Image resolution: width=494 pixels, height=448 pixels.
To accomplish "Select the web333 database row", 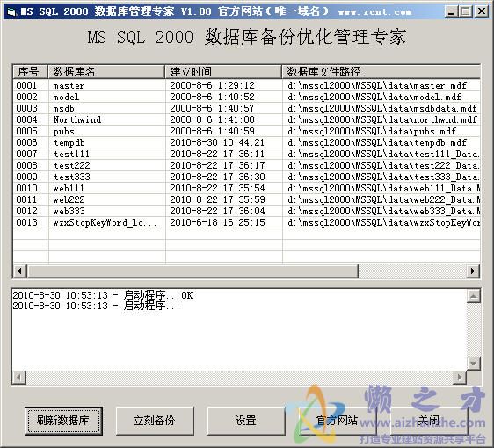I will click(x=247, y=211).
